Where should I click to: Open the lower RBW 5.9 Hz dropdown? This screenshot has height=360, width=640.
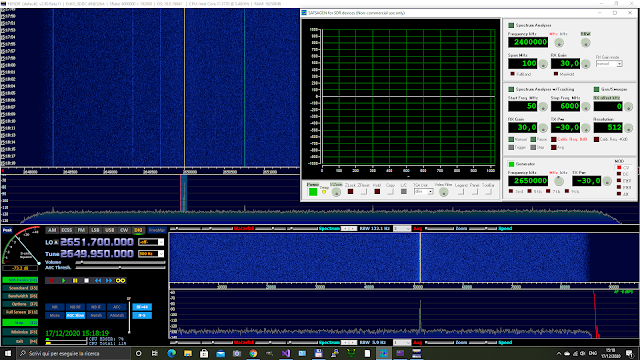pos(402,342)
